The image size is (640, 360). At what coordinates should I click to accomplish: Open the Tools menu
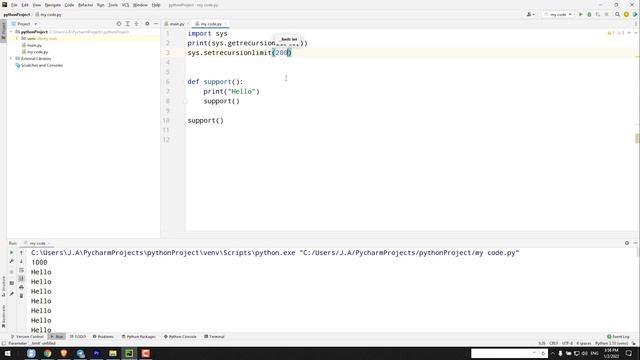tap(113, 5)
